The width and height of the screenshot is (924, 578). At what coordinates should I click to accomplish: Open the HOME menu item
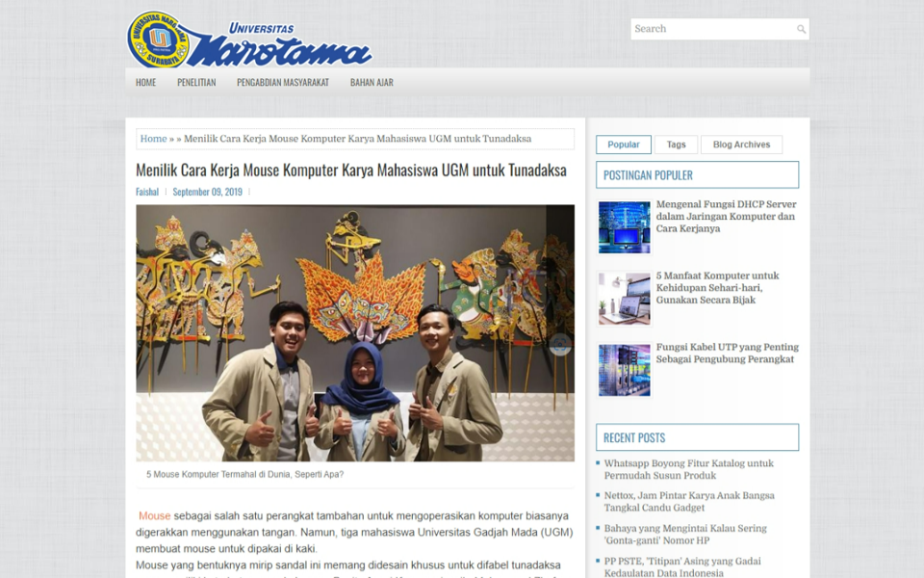point(146,83)
